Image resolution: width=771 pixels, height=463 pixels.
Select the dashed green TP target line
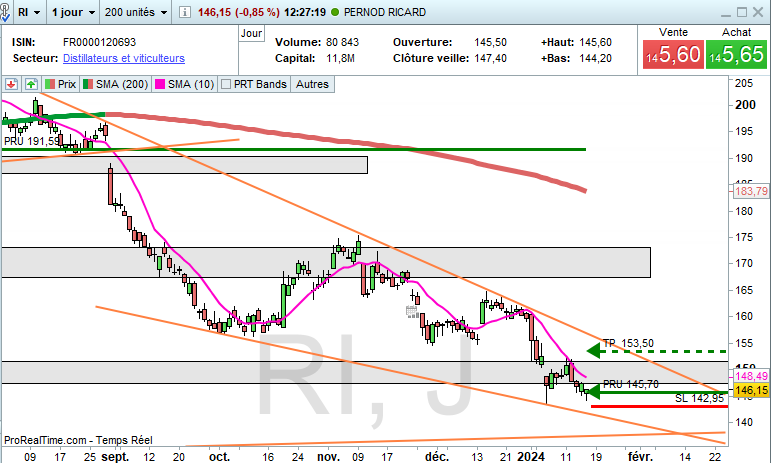pos(664,351)
